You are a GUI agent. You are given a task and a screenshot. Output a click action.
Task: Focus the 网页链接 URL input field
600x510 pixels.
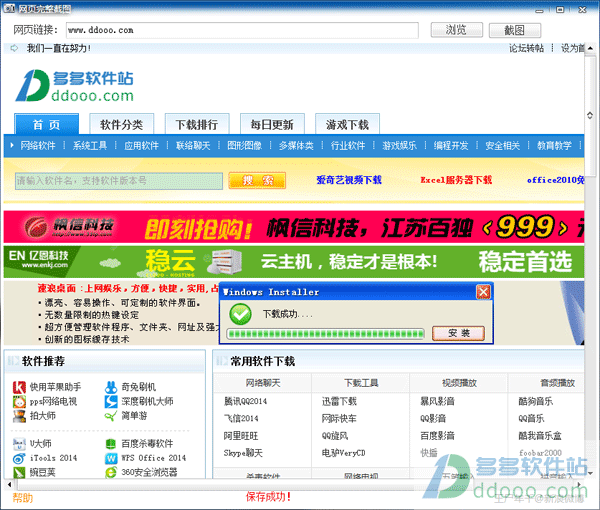click(x=242, y=30)
